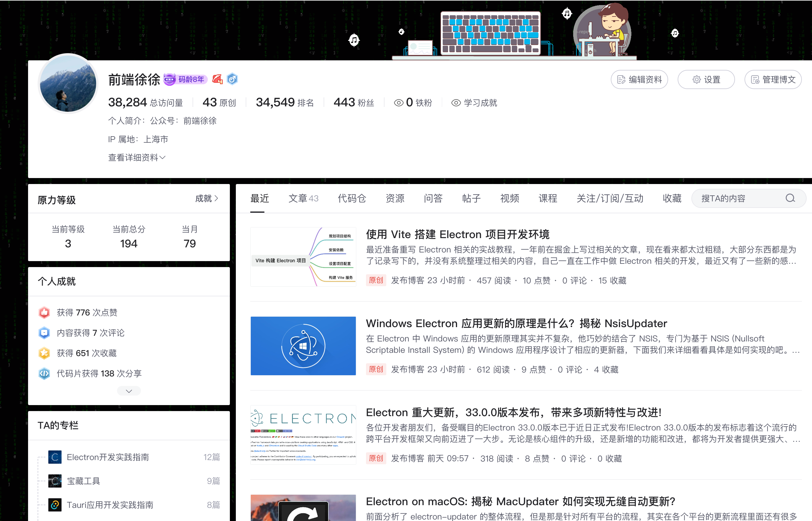Image resolution: width=812 pixels, height=521 pixels.
Task: Open Electron开发实践指南 column
Action: (108, 457)
